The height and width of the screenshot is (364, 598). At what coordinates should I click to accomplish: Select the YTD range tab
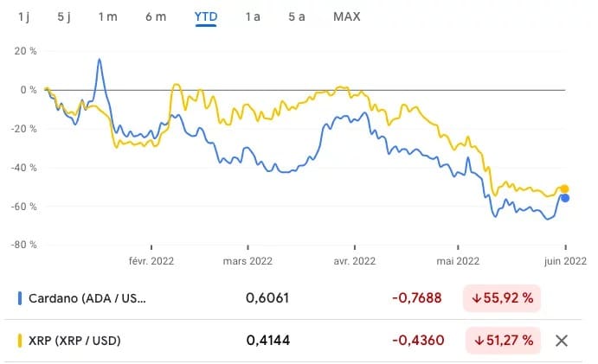tap(206, 16)
